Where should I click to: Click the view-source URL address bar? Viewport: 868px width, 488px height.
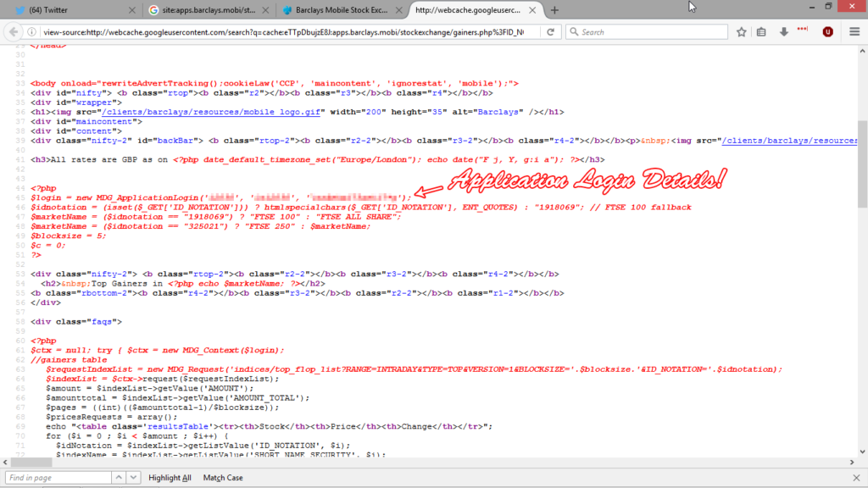[283, 32]
